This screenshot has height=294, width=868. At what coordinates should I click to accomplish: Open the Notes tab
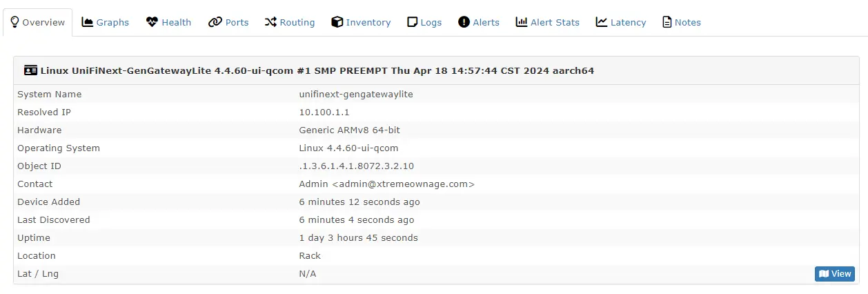(687, 22)
